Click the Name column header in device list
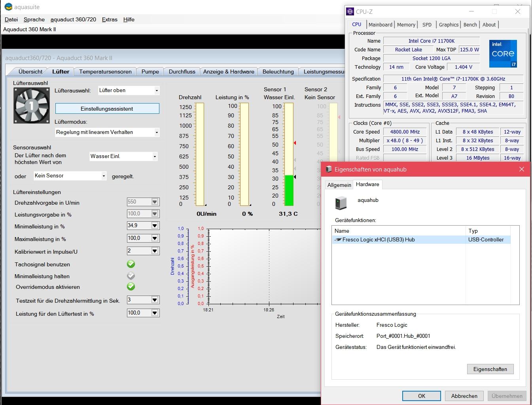Viewport: 532px width, 405px height. pos(399,231)
